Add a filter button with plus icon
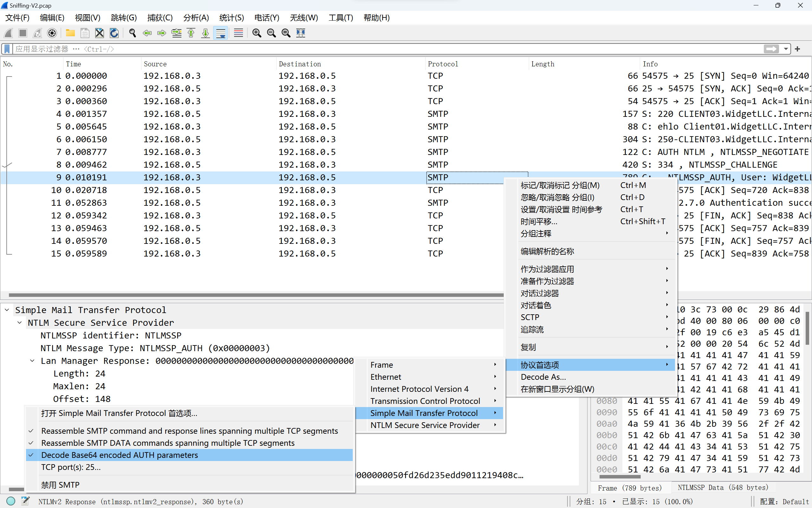Viewport: 812px width, 508px height. pyautogui.click(x=798, y=49)
